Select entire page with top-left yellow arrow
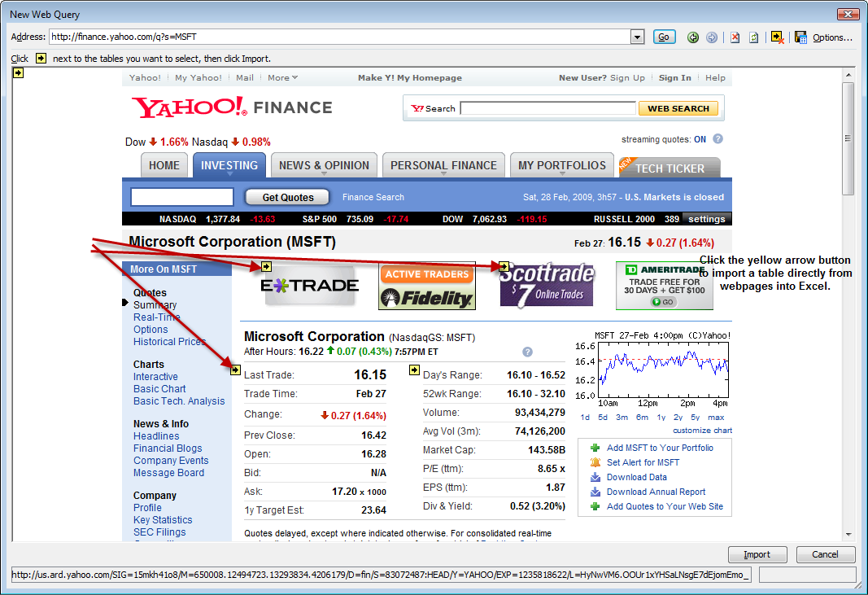Screen dimensions: 868x595 click(x=18, y=72)
